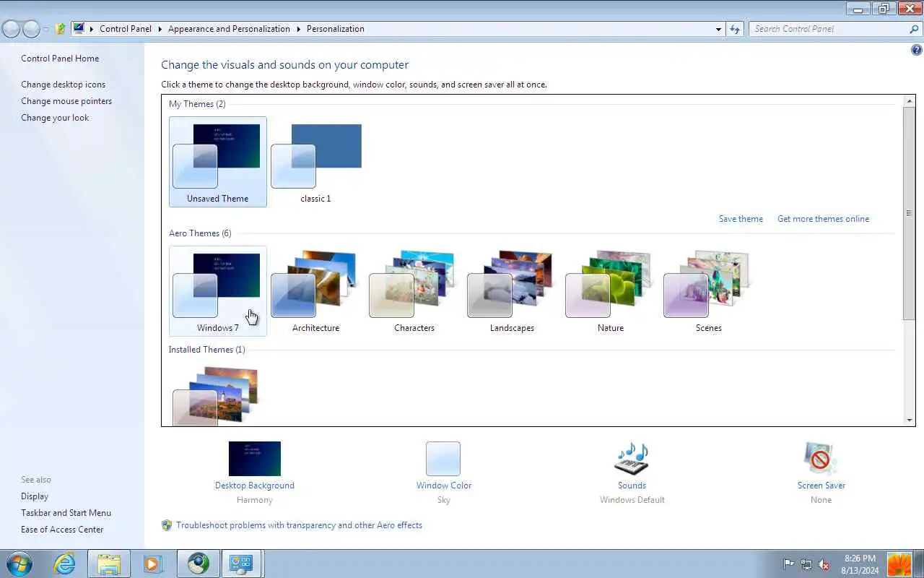Click the muted volume tray icon

[824, 564]
